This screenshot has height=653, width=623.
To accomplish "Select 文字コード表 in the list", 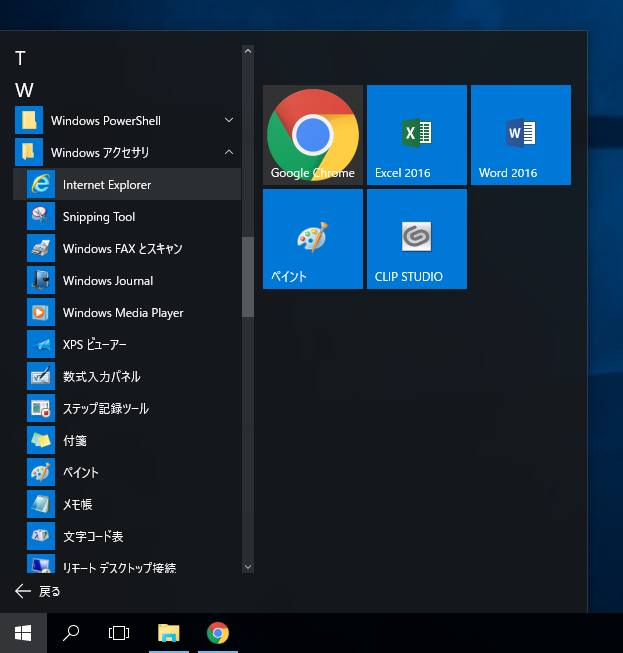I will 93,537.
